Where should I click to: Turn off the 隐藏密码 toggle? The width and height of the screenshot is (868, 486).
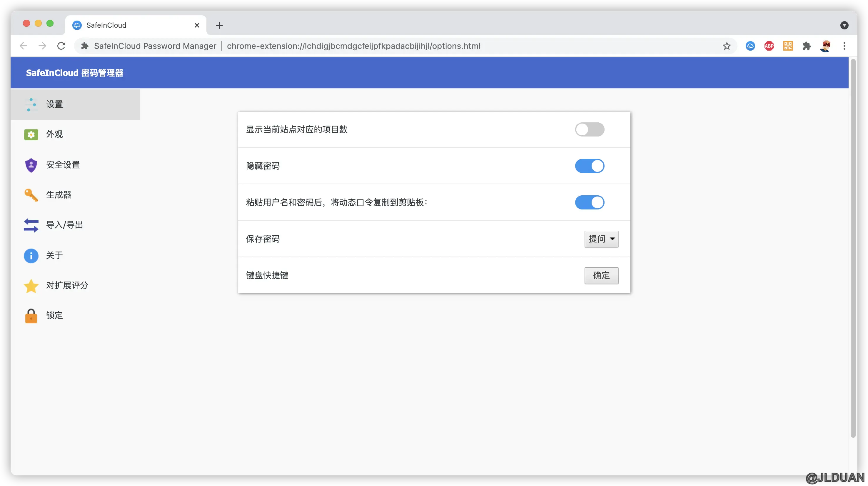click(x=589, y=166)
